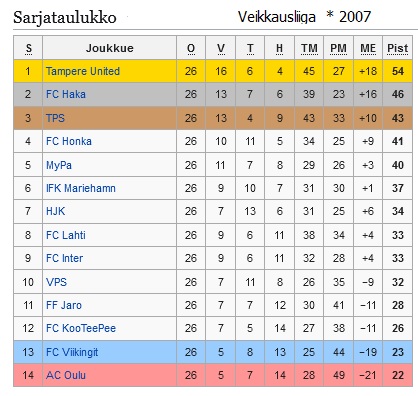The image size is (418, 396).
Task: Open the AC Oulu link
Action: [66, 375]
